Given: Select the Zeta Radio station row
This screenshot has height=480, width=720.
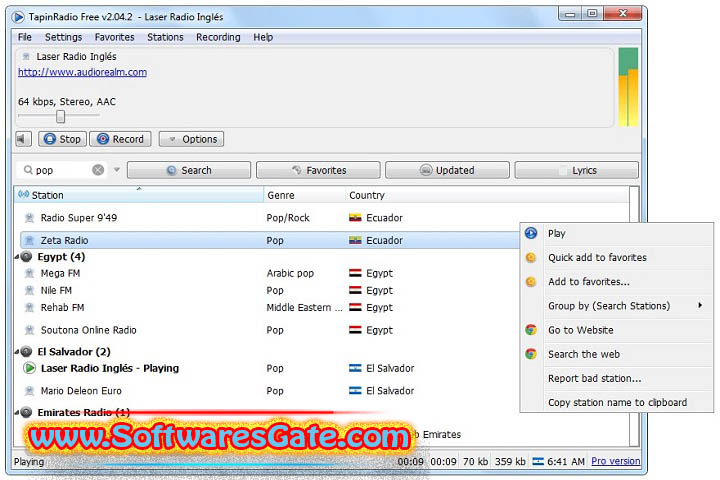Looking at the screenshot, I should tap(271, 240).
